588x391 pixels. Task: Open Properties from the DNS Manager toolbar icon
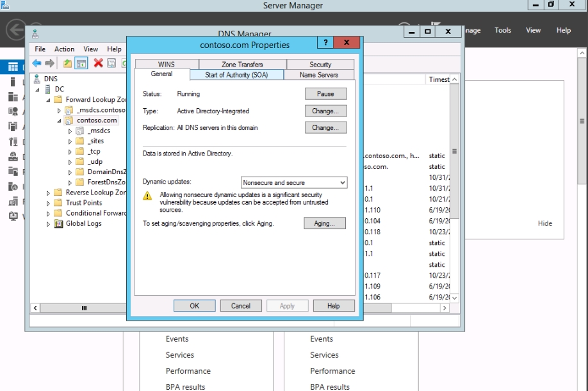(111, 63)
